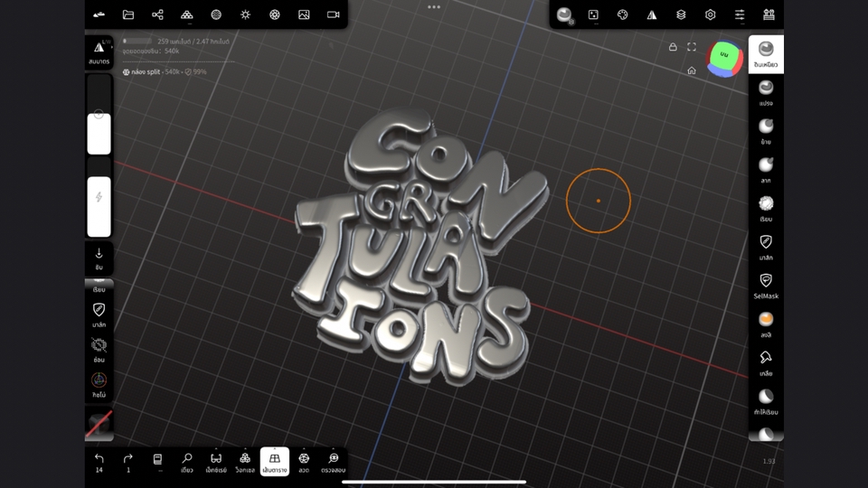
Task: Select the Brush (แปรง) sculpt tool
Action: (766, 93)
